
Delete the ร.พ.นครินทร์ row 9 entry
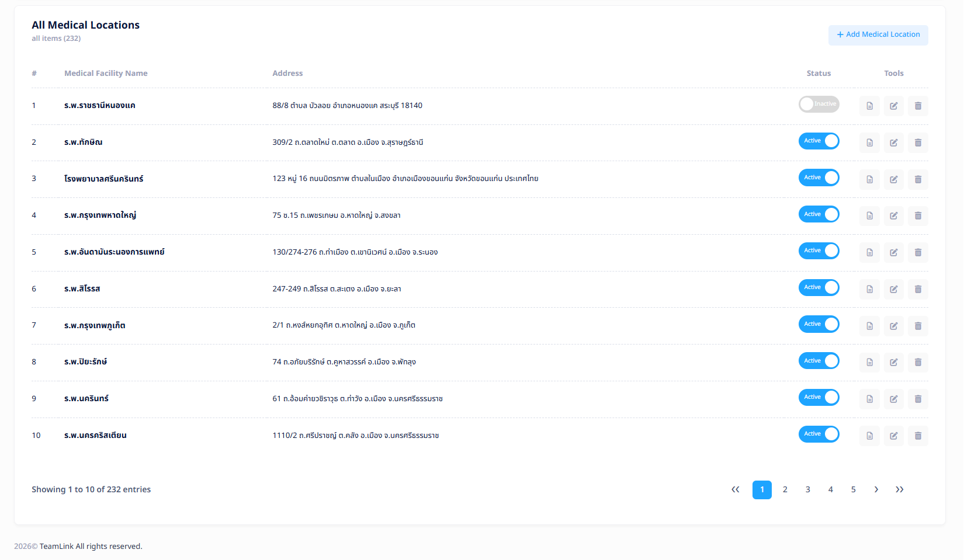(918, 399)
